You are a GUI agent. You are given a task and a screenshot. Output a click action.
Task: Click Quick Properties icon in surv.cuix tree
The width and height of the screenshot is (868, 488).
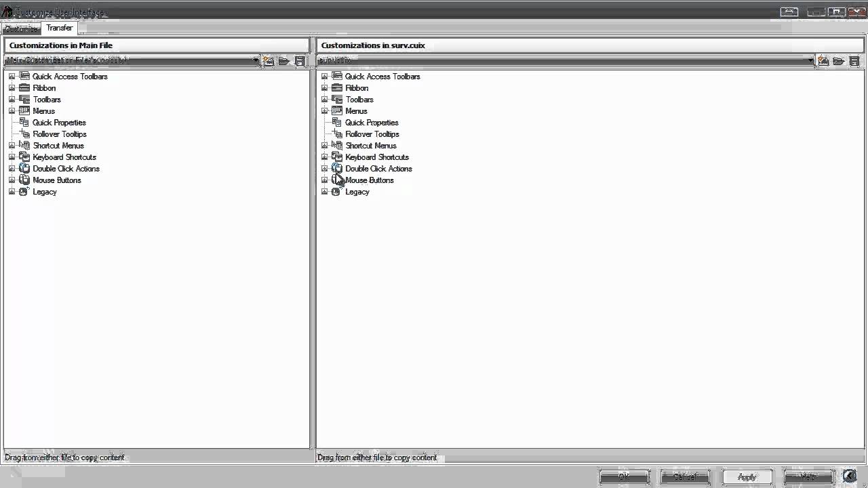click(337, 123)
